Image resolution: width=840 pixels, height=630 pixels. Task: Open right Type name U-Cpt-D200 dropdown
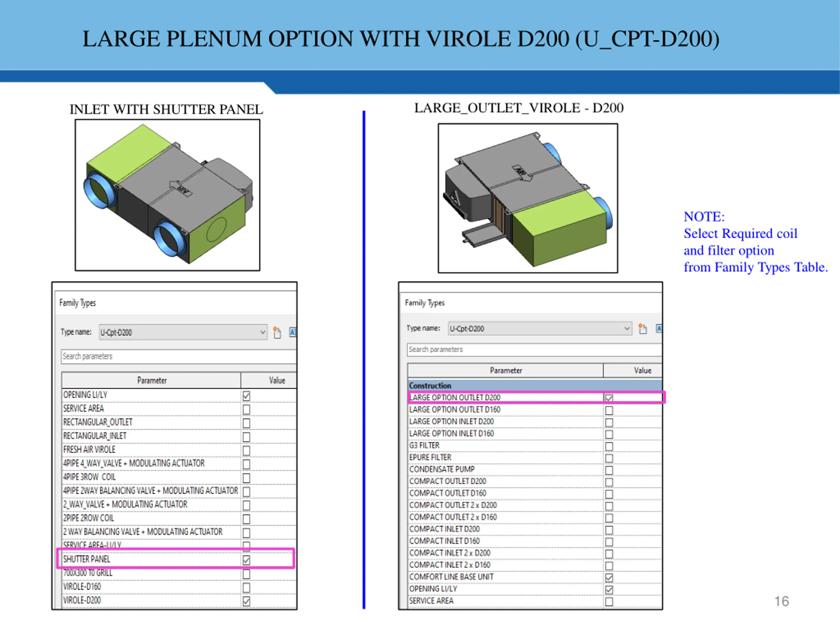click(627, 328)
